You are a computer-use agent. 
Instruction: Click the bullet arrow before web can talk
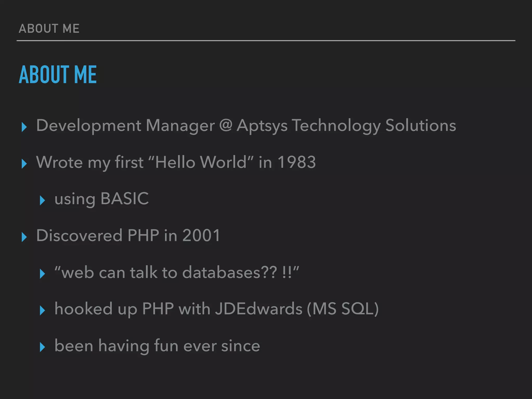tap(42, 274)
